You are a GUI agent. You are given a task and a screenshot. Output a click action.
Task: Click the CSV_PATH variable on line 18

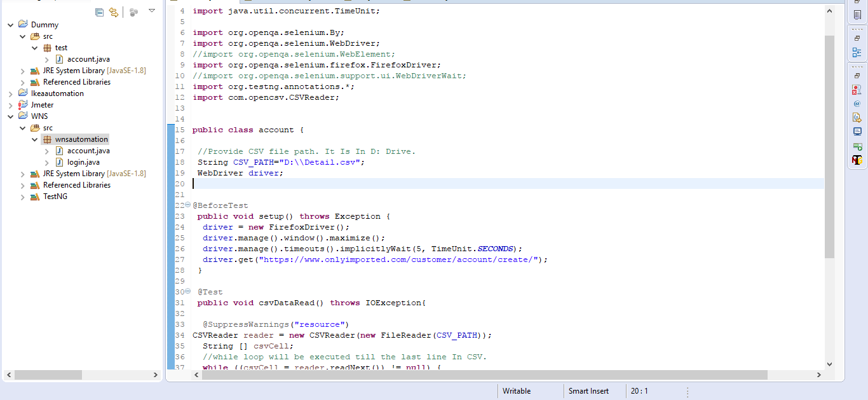pos(253,162)
